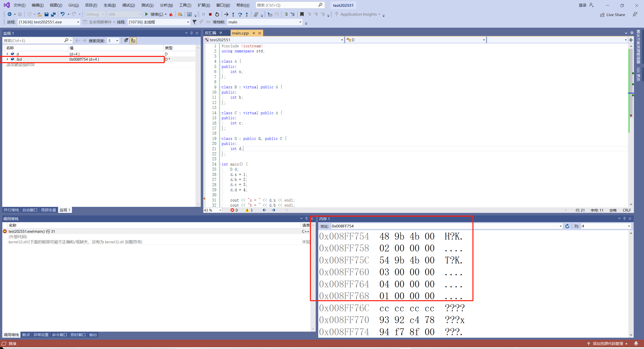
Task: Toggle the pin on the main.cpp tab
Action: pyautogui.click(x=254, y=33)
